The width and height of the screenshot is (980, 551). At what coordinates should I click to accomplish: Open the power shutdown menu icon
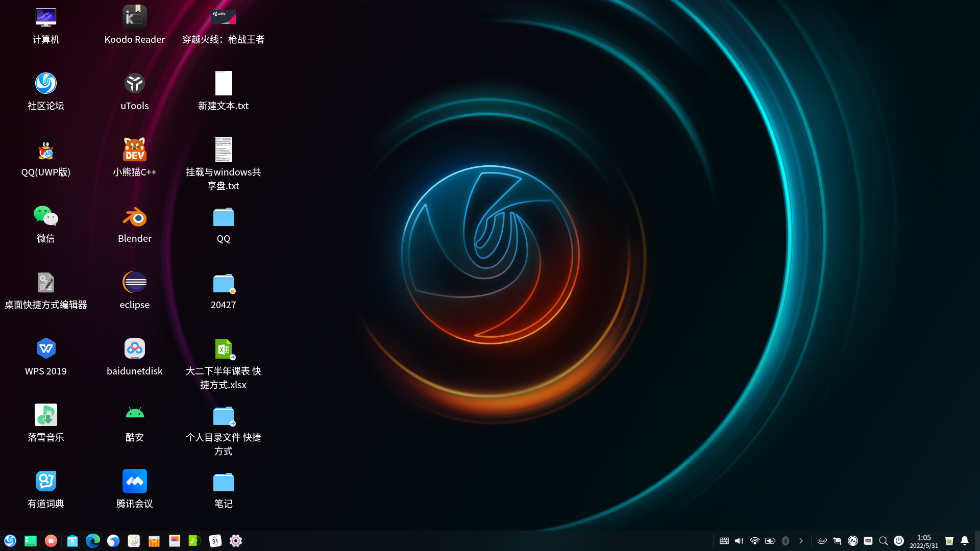(899, 541)
